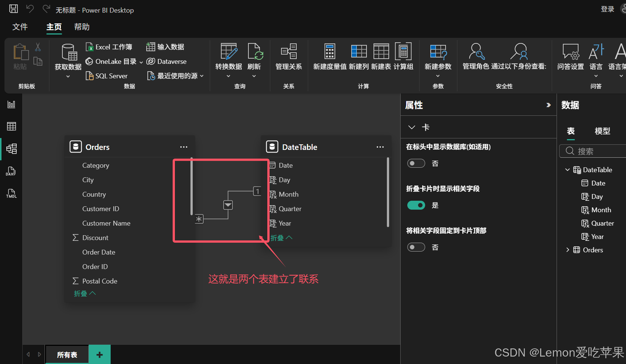This screenshot has width=626, height=364.
Task: Open 问答设置 Q&A setup
Action: coord(571,57)
